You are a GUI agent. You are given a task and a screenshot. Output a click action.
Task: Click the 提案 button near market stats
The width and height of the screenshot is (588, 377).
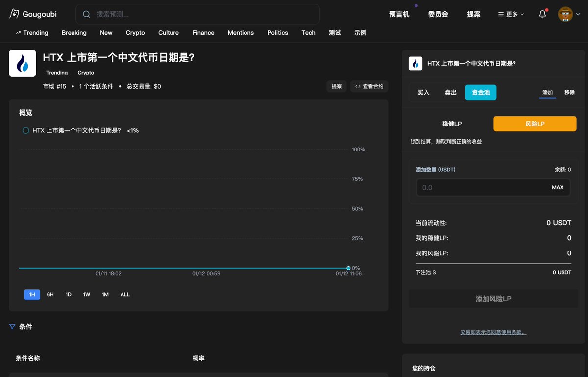pos(337,86)
